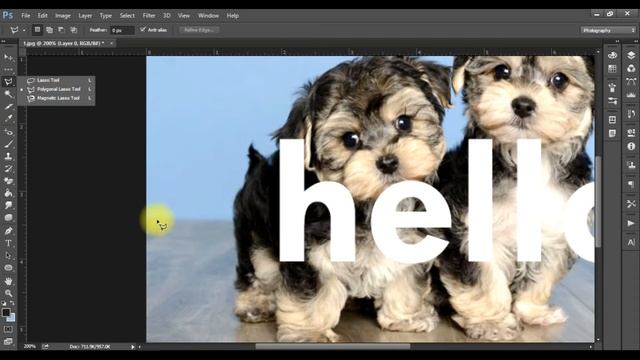Select the Move tool
640x360 pixels.
8,57
